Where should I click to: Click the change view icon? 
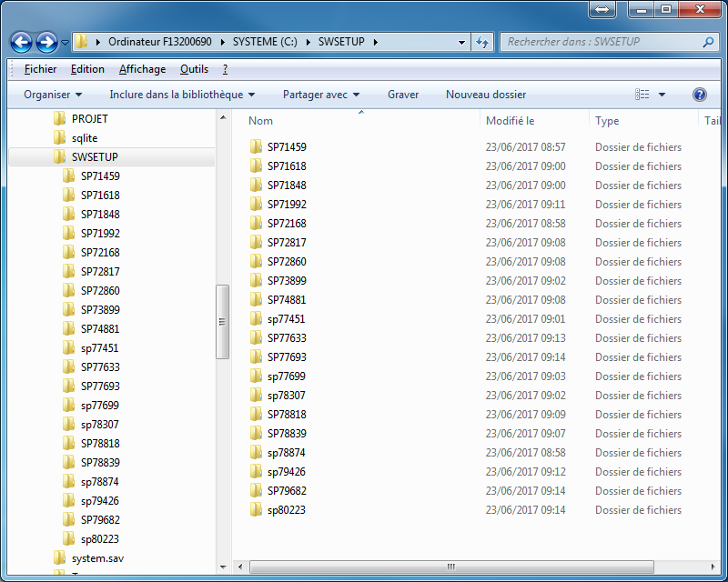pos(642,95)
